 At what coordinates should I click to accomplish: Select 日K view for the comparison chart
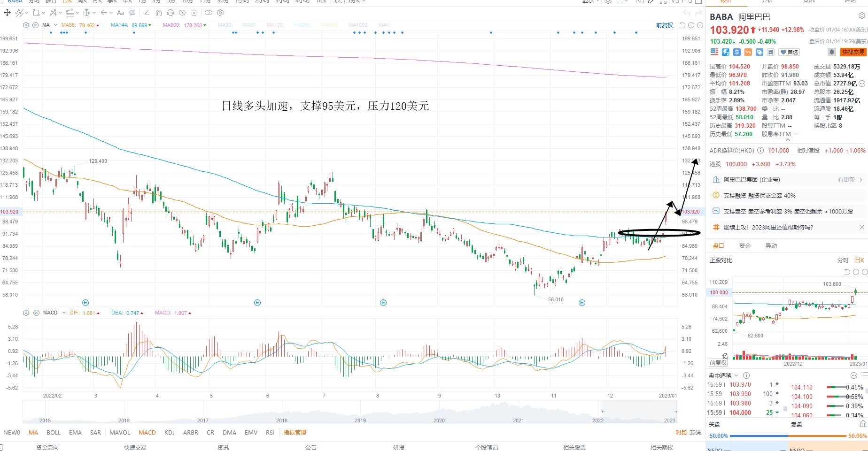[x=860, y=260]
